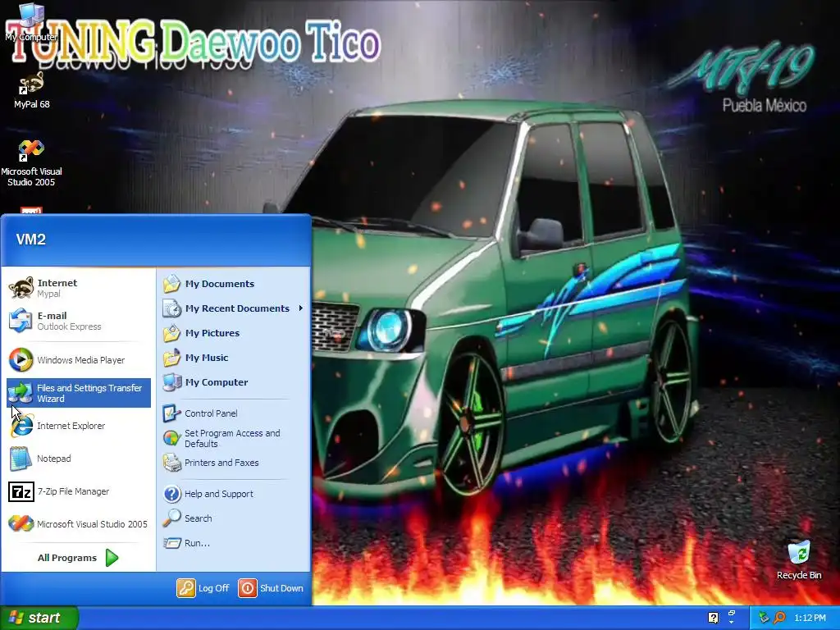Click the Visual Studio icon in the Start menu
Viewport: 840px width, 630px height.
tap(21, 524)
